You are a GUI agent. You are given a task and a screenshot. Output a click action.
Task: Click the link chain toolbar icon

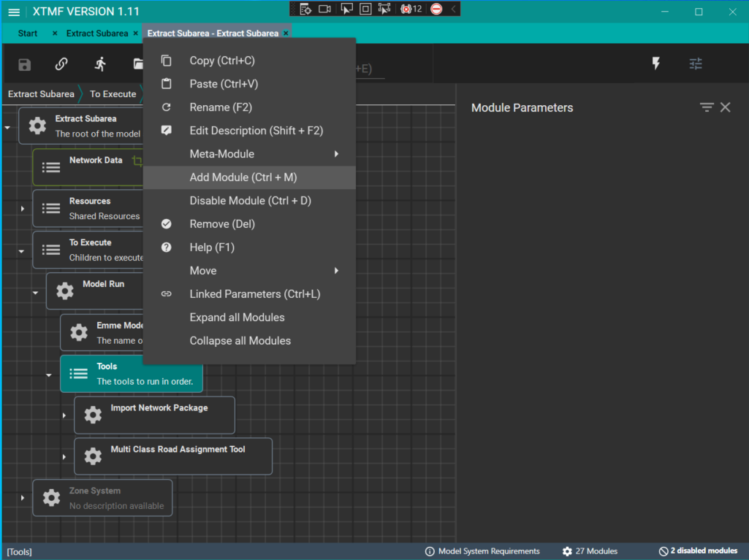(61, 64)
